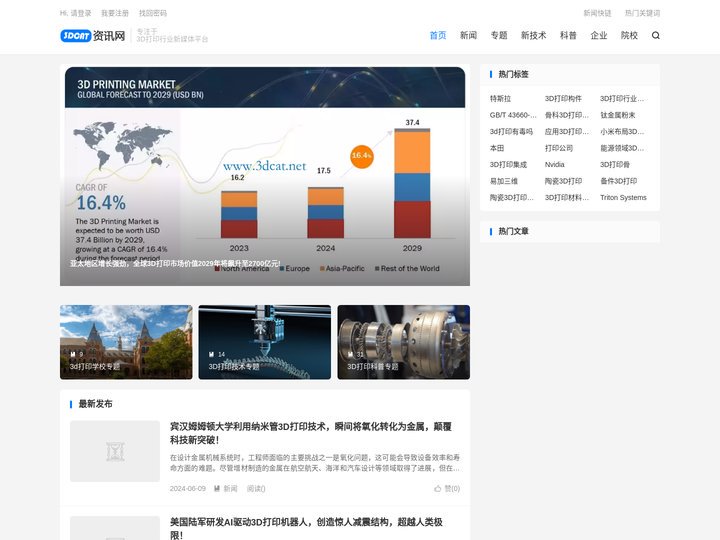Click the 3D打印骨 tag
The image size is (720, 540).
pyautogui.click(x=615, y=165)
